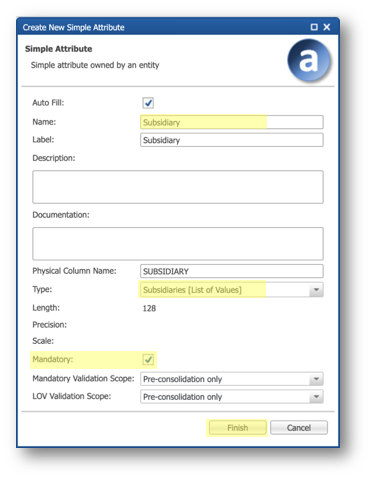Close the Create New Simple Attribute dialog
Screen dimensions: 371x479
[327, 27]
